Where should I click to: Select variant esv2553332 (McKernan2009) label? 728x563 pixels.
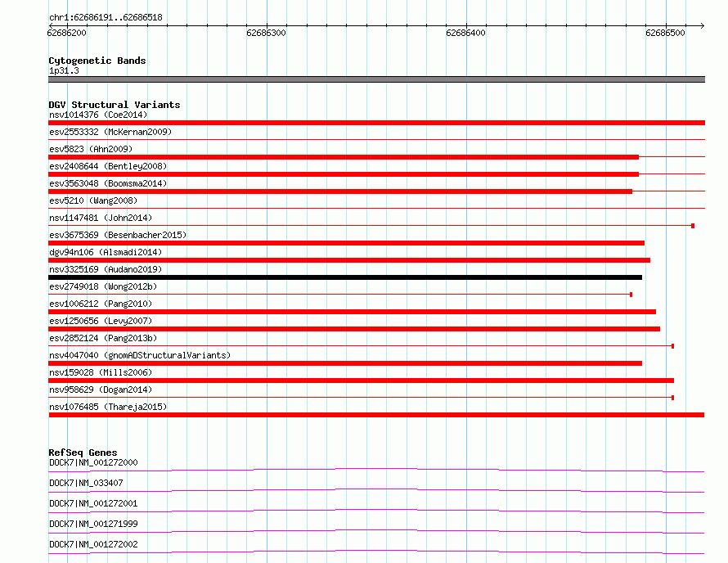tap(110, 132)
